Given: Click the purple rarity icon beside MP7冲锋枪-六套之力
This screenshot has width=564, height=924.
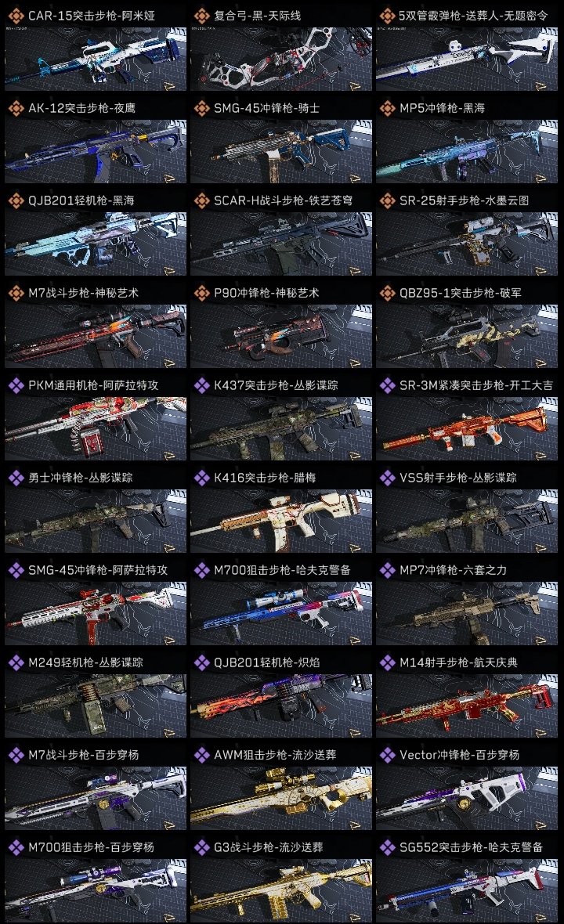Looking at the screenshot, I should (x=387, y=570).
